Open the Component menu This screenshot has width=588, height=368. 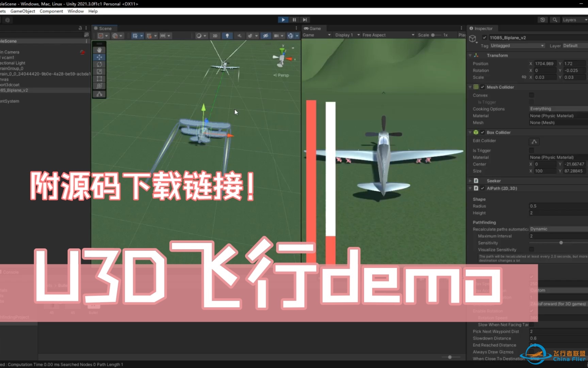tap(51, 11)
